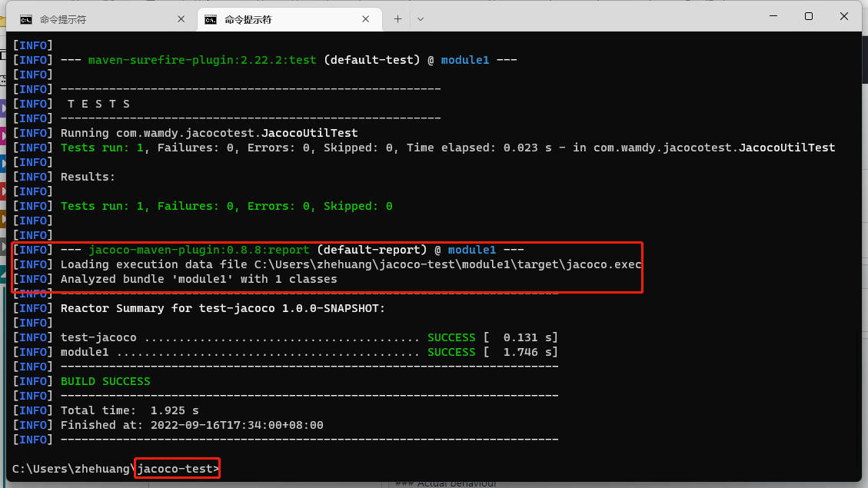Minimize the Windows Terminal window

point(773,16)
